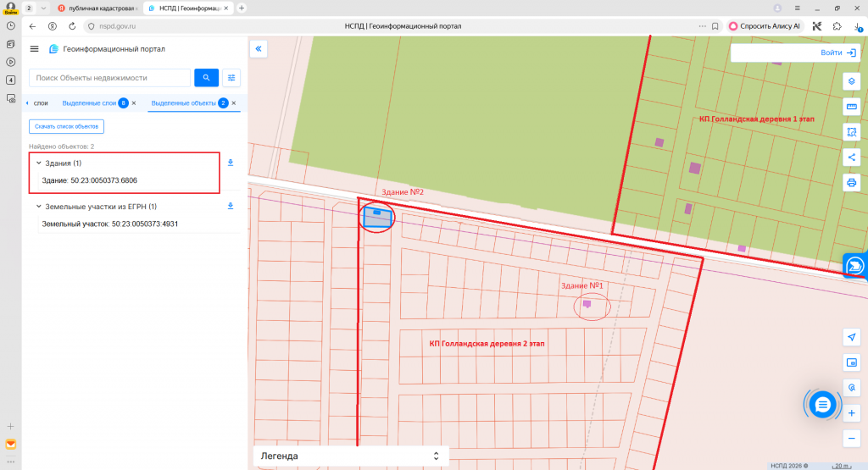Image resolution: width=868 pixels, height=470 pixels.
Task: Bookmark this page
Action: [x=715, y=26]
